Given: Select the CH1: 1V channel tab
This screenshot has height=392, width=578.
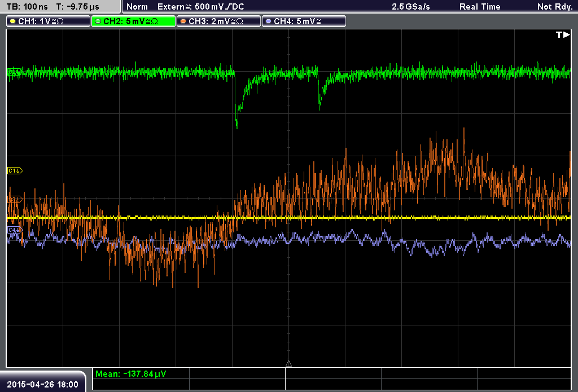Looking at the screenshot, I should [49, 21].
